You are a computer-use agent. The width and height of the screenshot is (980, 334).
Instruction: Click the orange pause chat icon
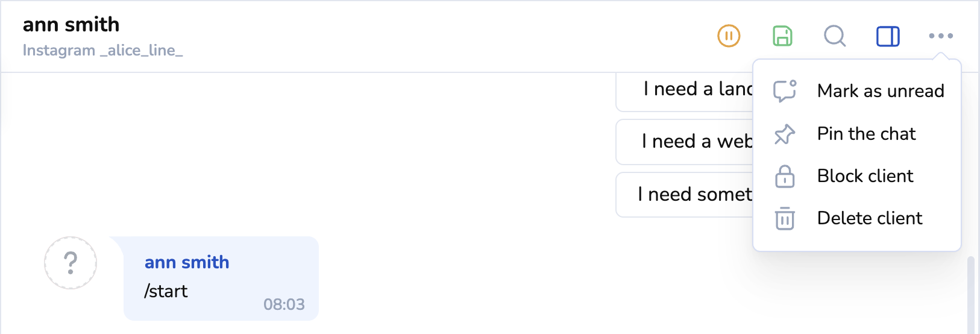729,36
